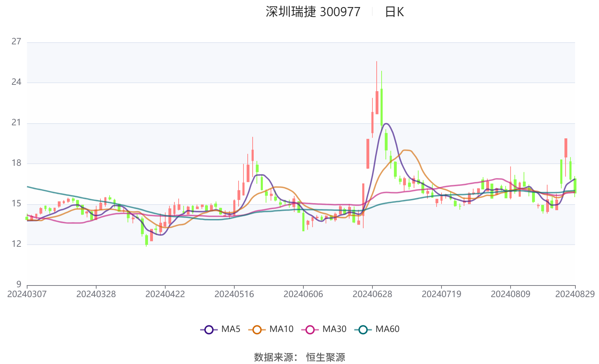The height and width of the screenshot is (364, 599).
Task: Click x-axis date label 20240328
Action: 96,294
